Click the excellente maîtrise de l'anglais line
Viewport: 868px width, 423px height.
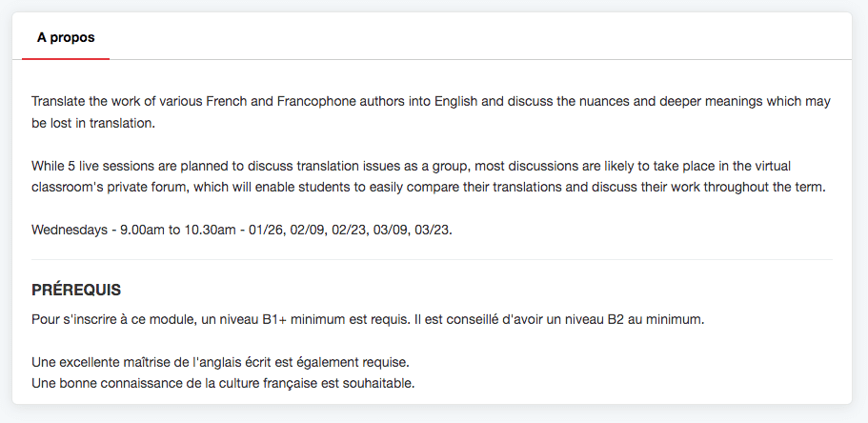pos(220,363)
